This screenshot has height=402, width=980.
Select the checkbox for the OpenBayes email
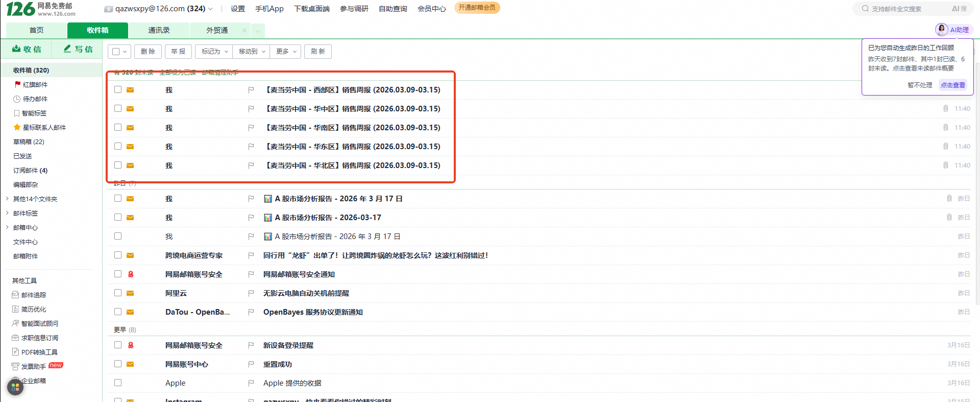coord(118,312)
